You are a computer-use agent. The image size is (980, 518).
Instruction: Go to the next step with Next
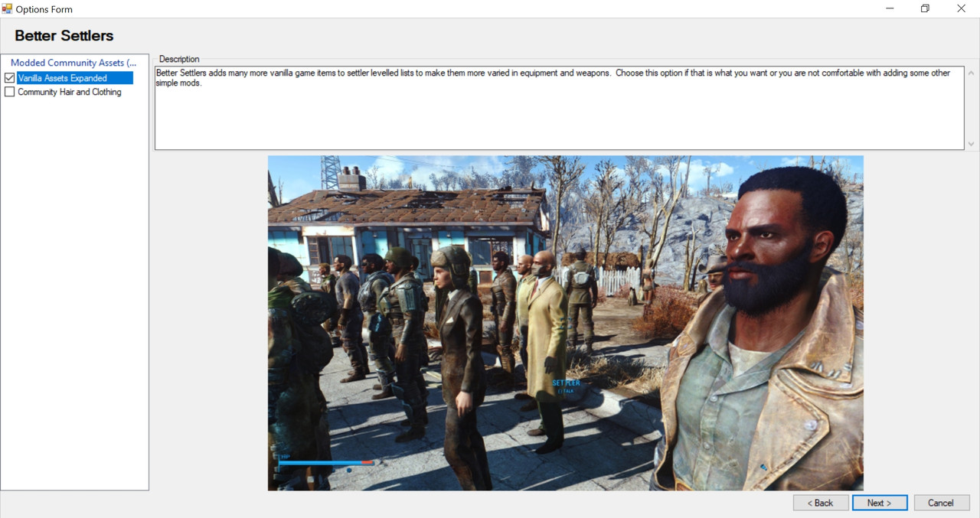(x=879, y=503)
